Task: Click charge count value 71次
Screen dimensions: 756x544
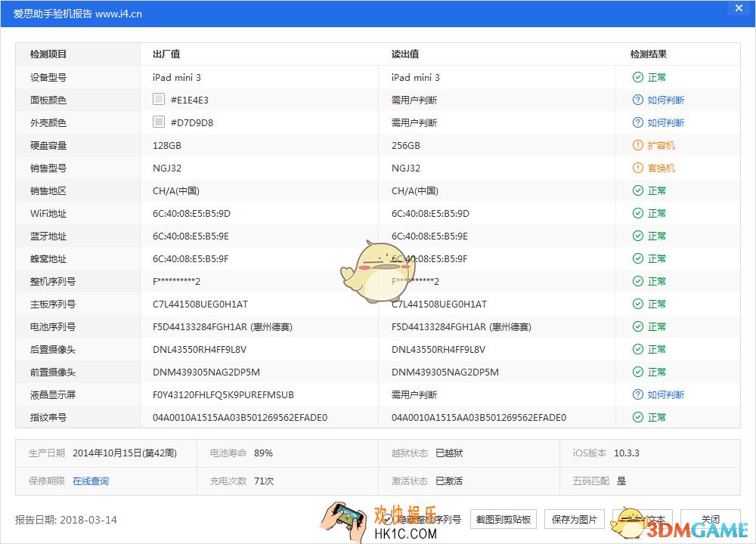Action: [264, 481]
